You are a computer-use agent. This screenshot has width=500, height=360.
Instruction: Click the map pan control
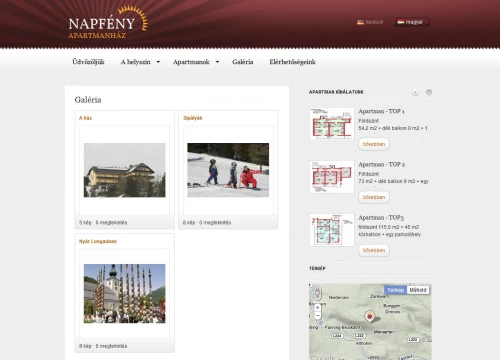pos(317,293)
